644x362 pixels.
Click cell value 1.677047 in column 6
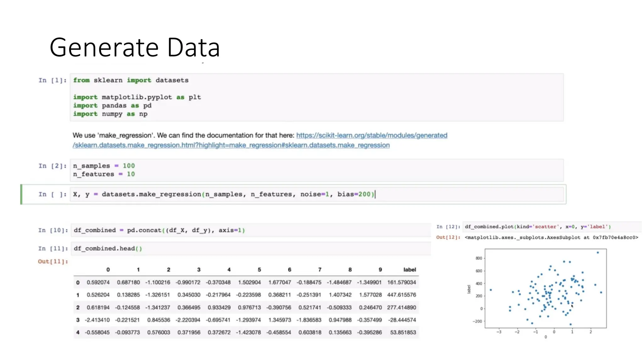pyautogui.click(x=280, y=282)
